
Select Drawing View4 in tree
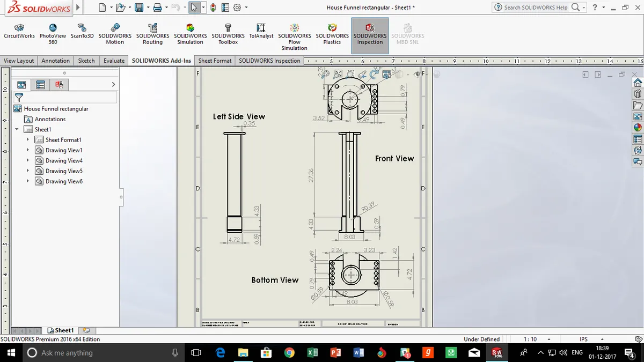[64, 160]
